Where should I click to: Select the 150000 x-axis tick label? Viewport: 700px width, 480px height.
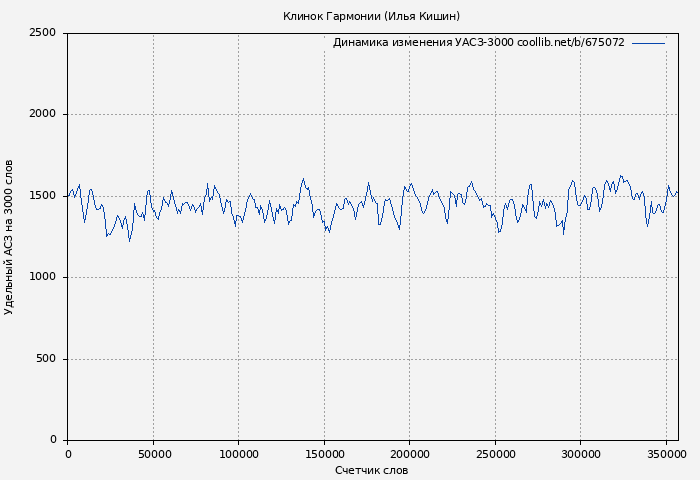coord(324,454)
